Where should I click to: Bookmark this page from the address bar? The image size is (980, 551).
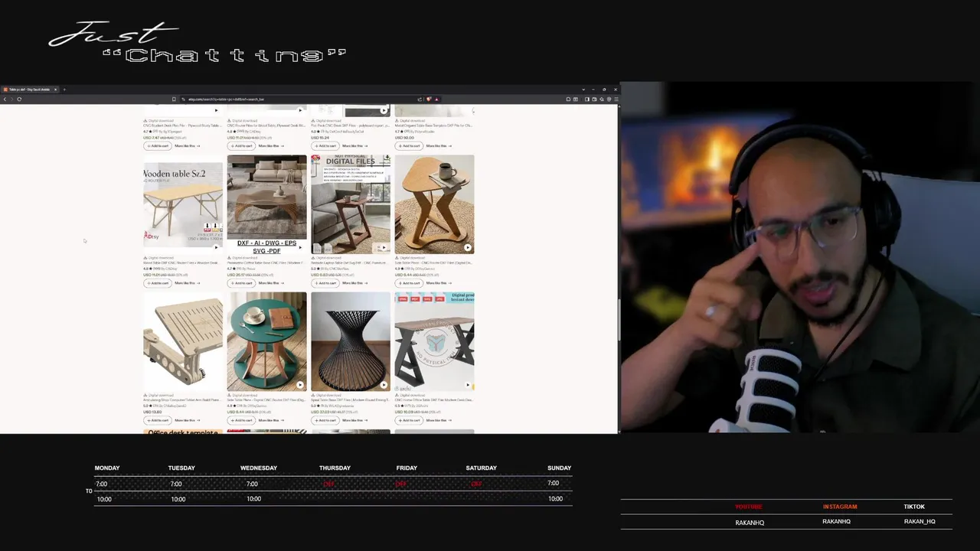[174, 99]
